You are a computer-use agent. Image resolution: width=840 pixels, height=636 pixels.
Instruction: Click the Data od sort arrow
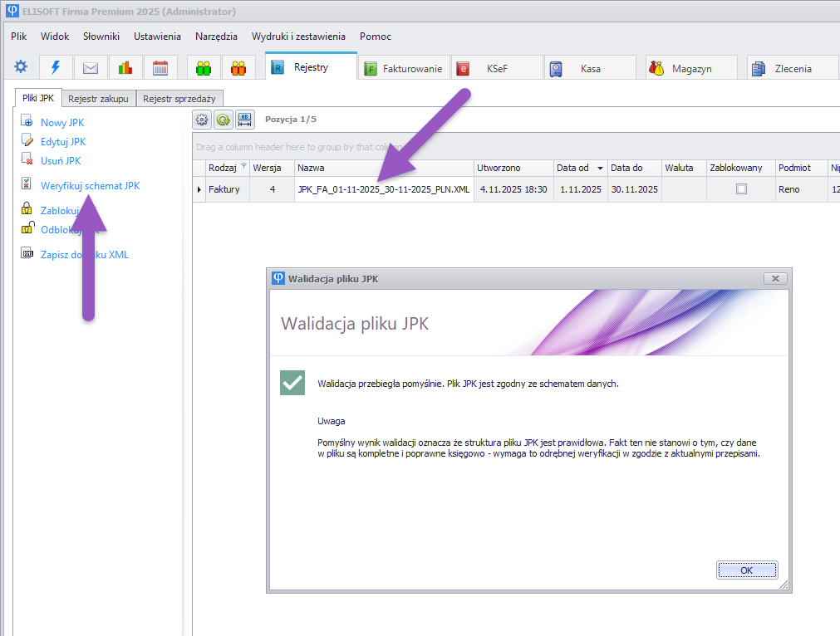(x=600, y=169)
